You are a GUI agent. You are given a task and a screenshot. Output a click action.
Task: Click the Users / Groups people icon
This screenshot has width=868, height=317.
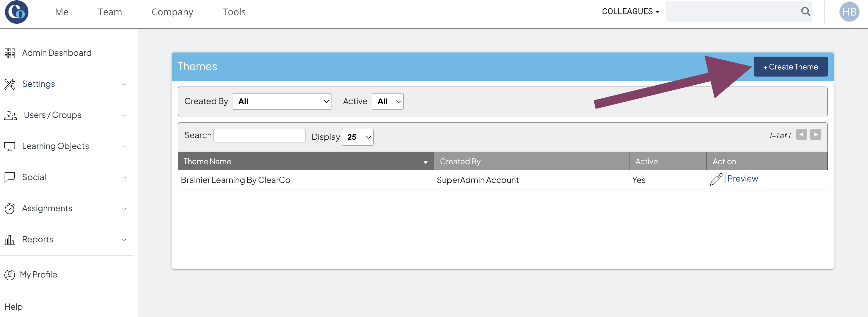(x=10, y=116)
